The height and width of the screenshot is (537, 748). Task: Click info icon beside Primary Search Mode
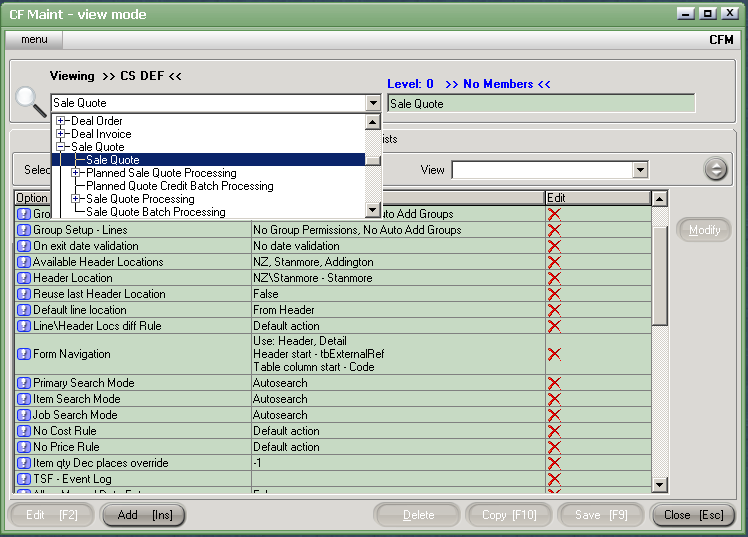[x=23, y=383]
